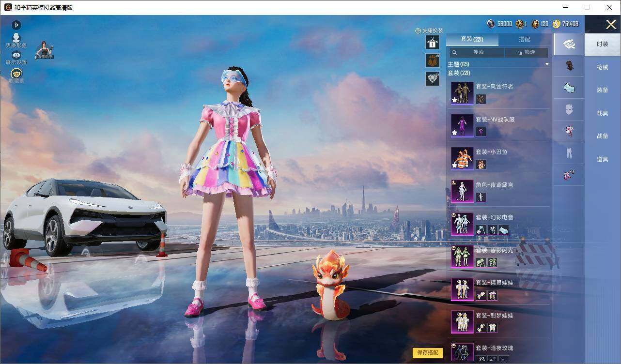The height and width of the screenshot is (364, 621).
Task: Select the locked diamond outfit slot
Action: coord(432,78)
